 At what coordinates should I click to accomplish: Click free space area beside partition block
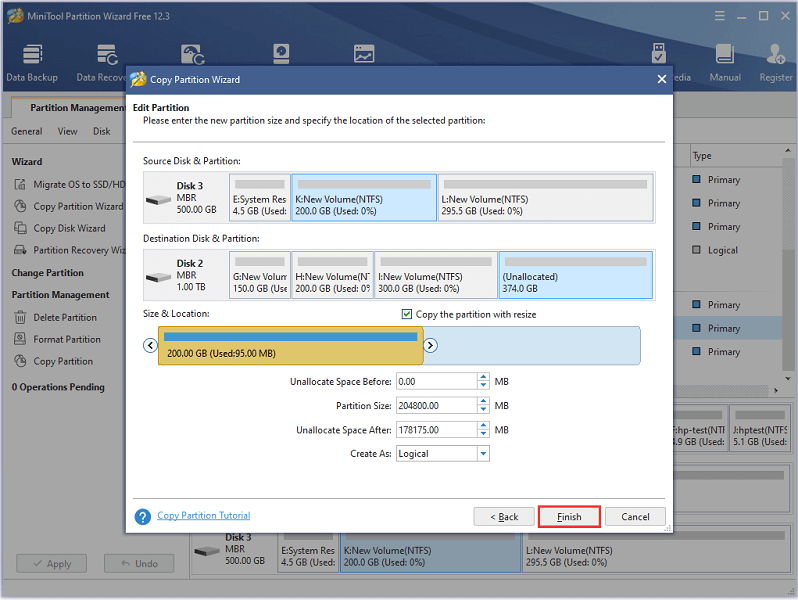(x=532, y=346)
